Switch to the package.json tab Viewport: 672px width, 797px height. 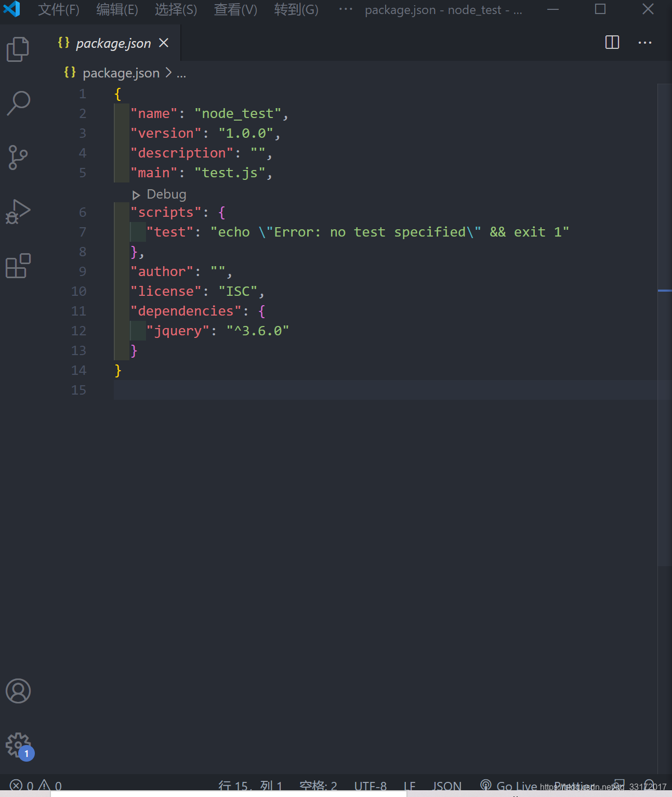click(113, 43)
